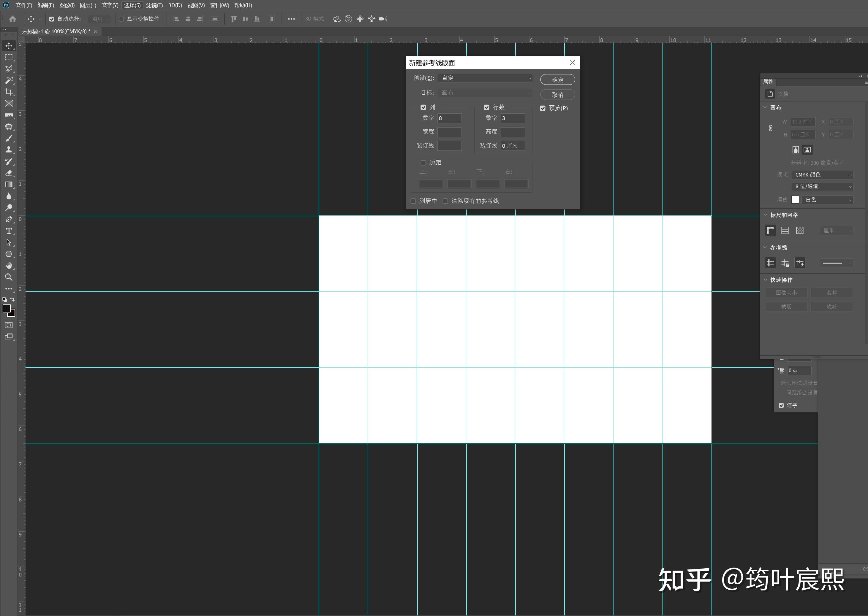Viewport: 868px width, 616px height.
Task: Select landscape canvas orientation icon
Action: click(807, 150)
